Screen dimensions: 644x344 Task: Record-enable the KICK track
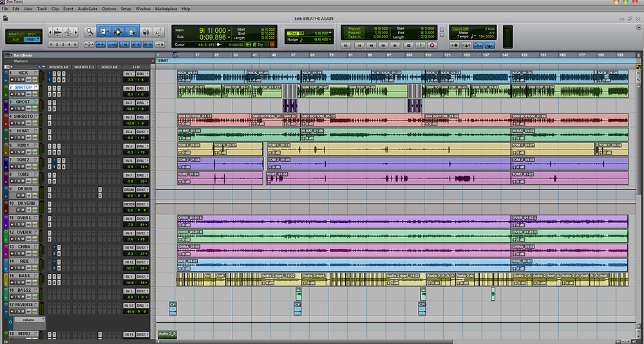[x=12, y=80]
